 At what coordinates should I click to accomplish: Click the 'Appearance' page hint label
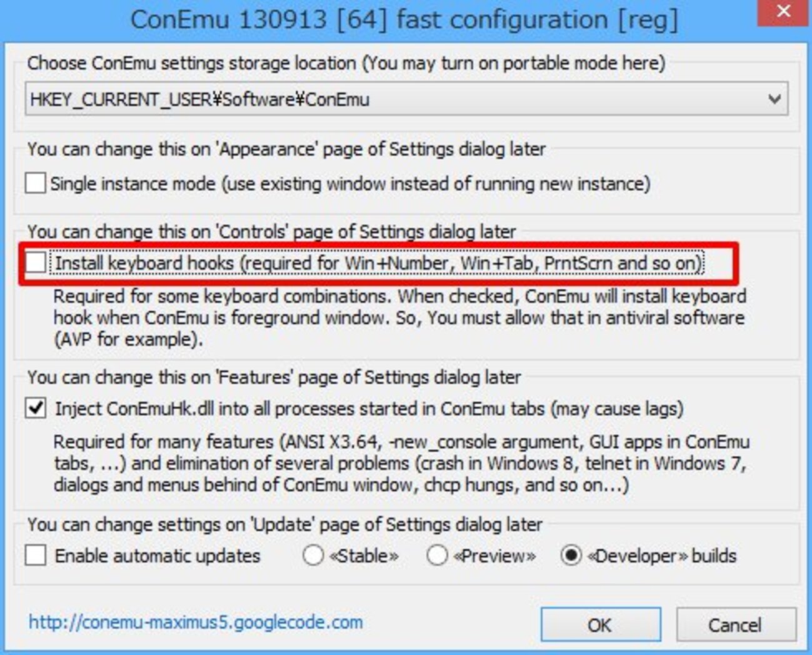286,149
